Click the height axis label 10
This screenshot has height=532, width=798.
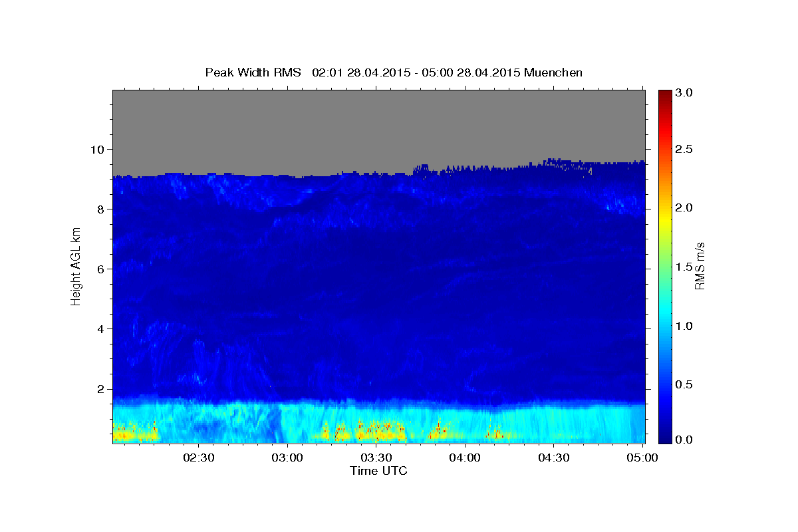click(x=99, y=149)
